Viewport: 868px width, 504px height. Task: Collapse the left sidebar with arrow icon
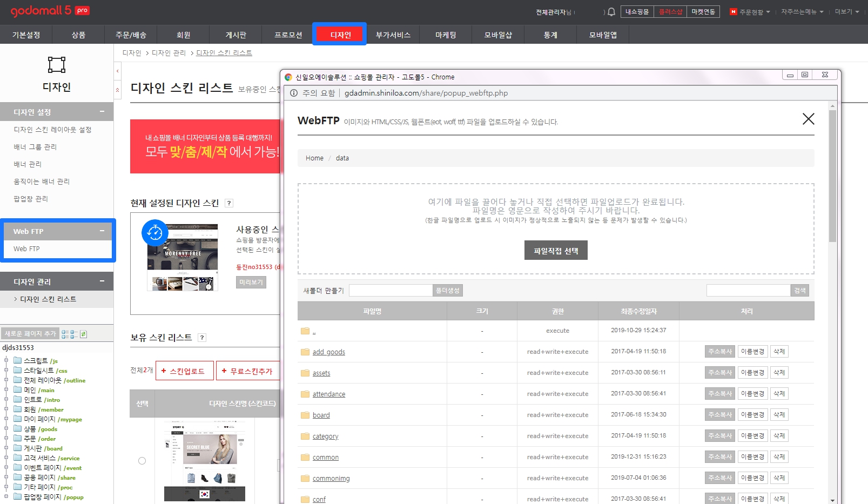click(117, 71)
